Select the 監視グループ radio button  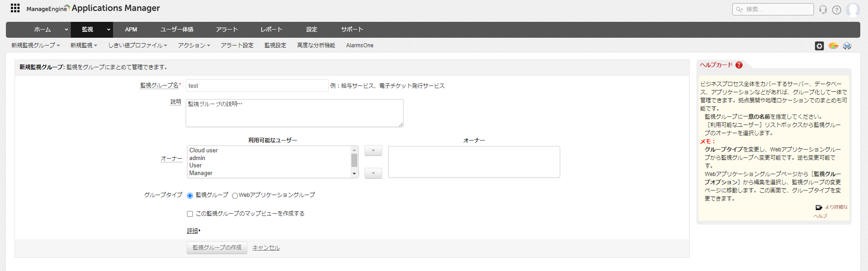click(190, 196)
